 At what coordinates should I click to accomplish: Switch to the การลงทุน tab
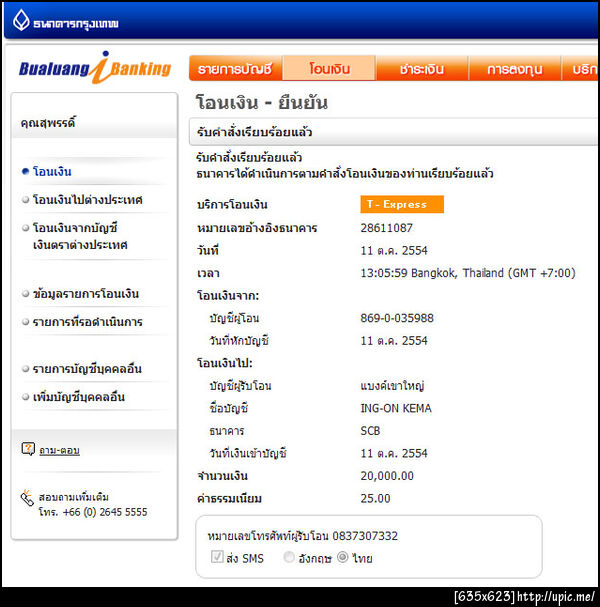coord(515,69)
